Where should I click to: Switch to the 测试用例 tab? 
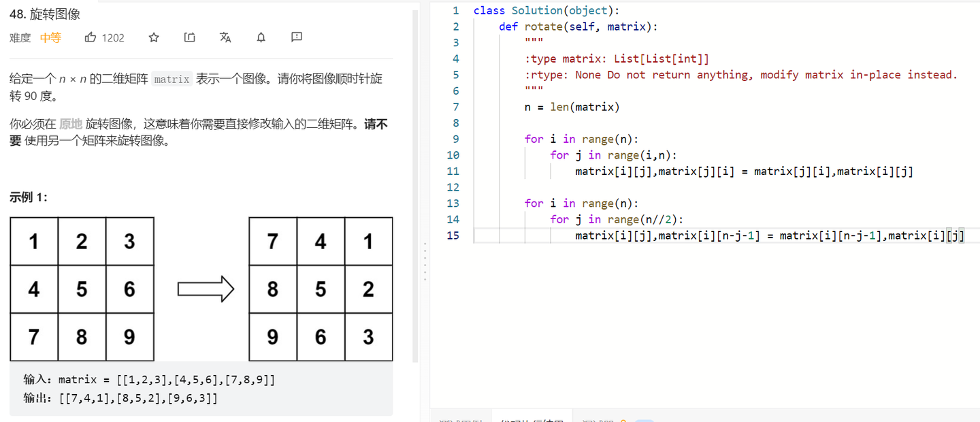[463, 420]
